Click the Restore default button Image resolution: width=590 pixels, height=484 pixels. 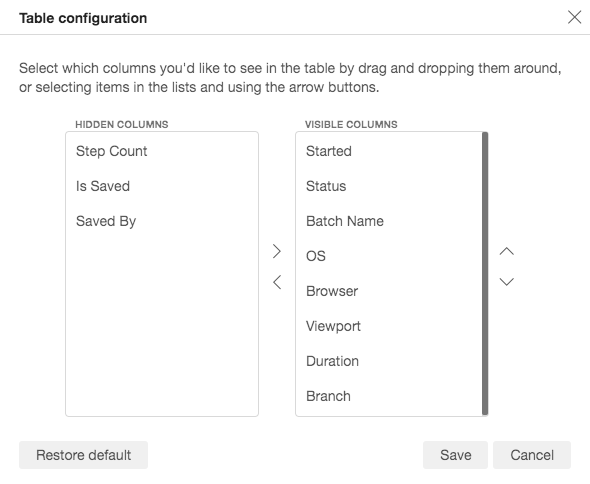(x=83, y=455)
